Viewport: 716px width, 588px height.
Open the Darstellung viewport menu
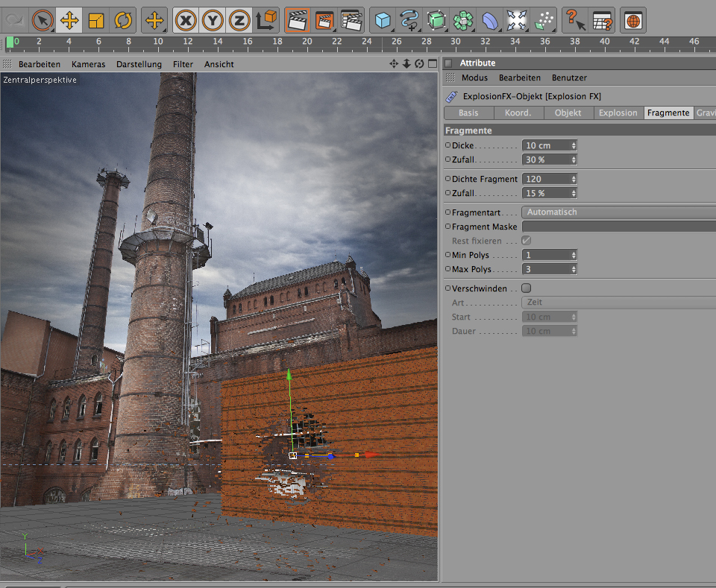[x=139, y=65]
